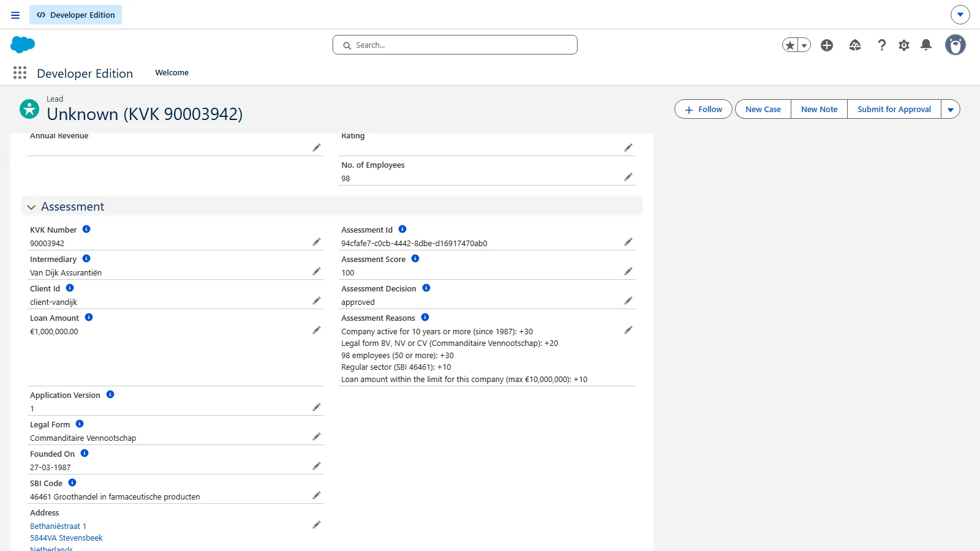The height and width of the screenshot is (551, 980).
Task: Edit the Intermediary field pencil
Action: coord(317,271)
